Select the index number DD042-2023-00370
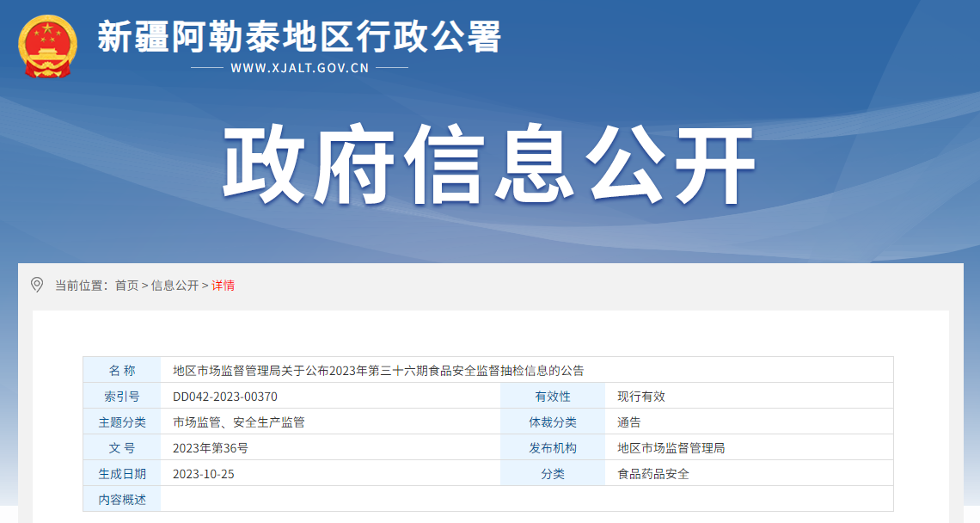Image resolution: width=980 pixels, height=523 pixels. (x=225, y=397)
